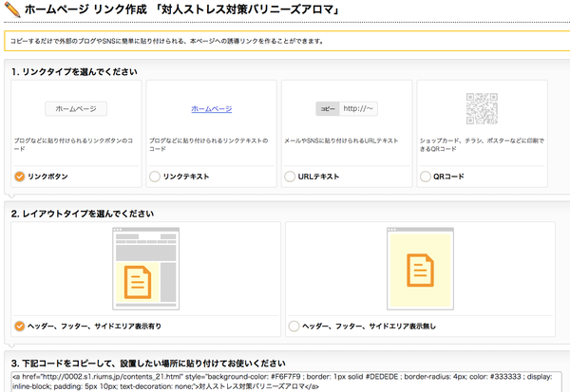Image resolution: width=570 pixels, height=392 pixels.
Task: Click the QRコード option label
Action: (448, 177)
